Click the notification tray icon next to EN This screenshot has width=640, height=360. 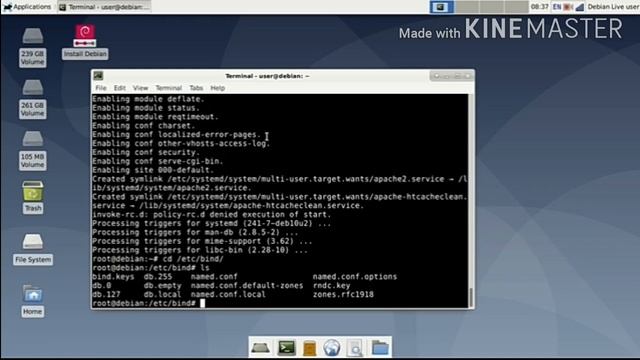point(568,7)
